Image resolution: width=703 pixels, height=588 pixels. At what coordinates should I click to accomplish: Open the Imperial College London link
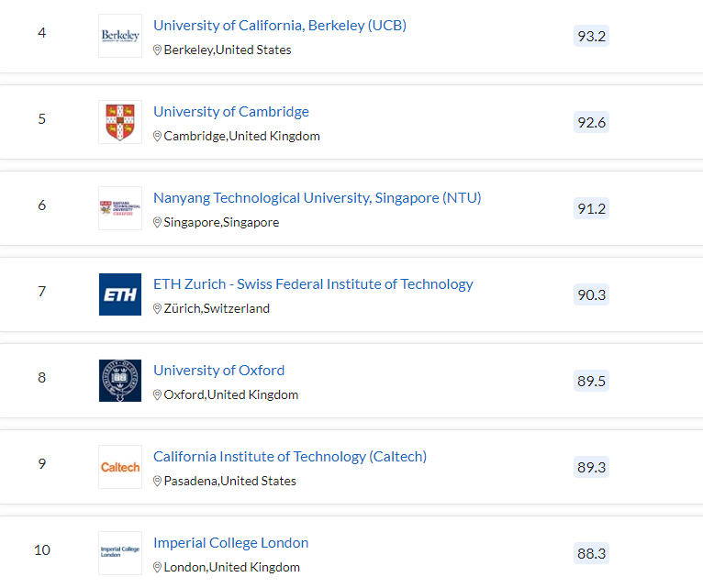click(x=231, y=543)
